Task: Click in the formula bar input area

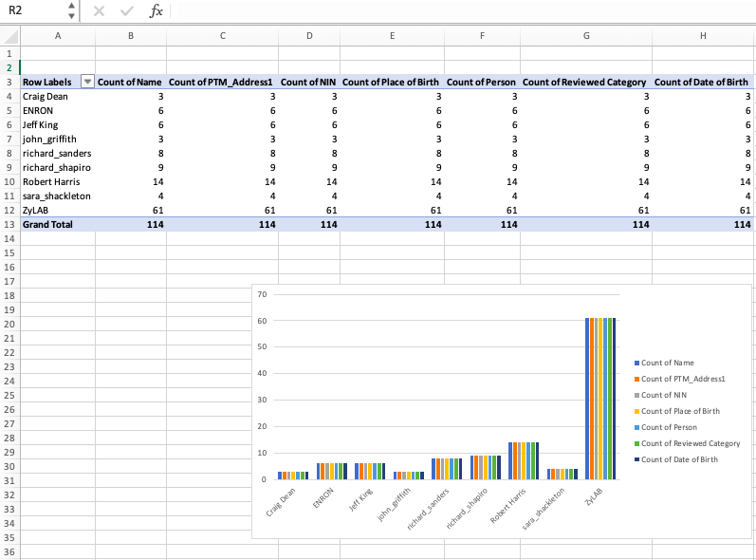Action: pyautogui.click(x=463, y=10)
